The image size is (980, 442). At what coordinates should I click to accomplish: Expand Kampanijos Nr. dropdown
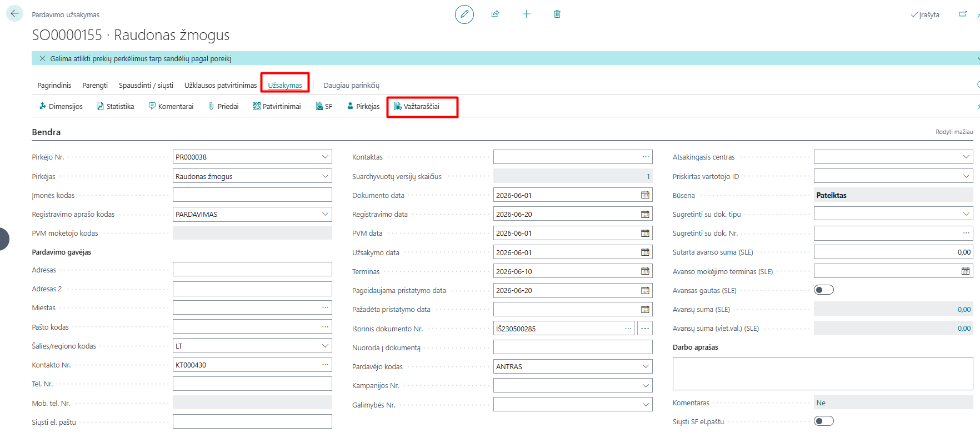click(646, 385)
